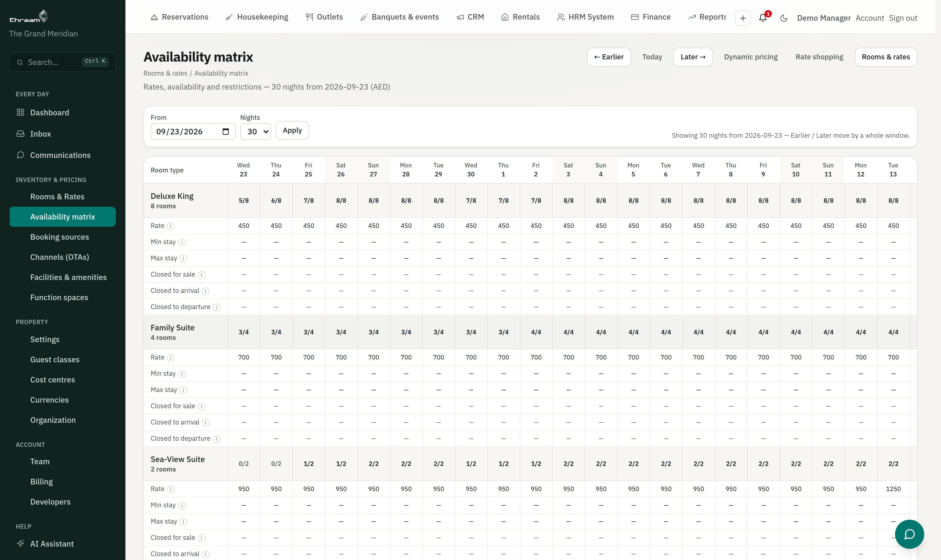Jump to Today
The width and height of the screenshot is (941, 560).
tap(652, 57)
